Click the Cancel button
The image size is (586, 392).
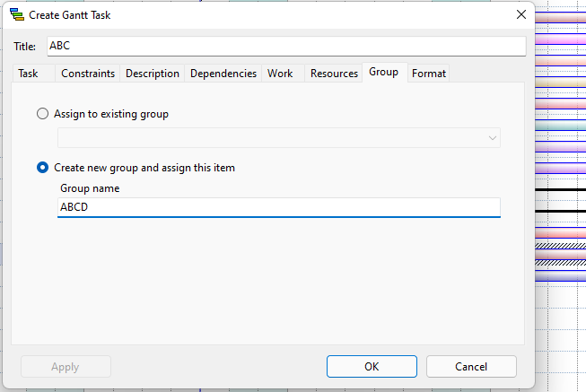[471, 366]
